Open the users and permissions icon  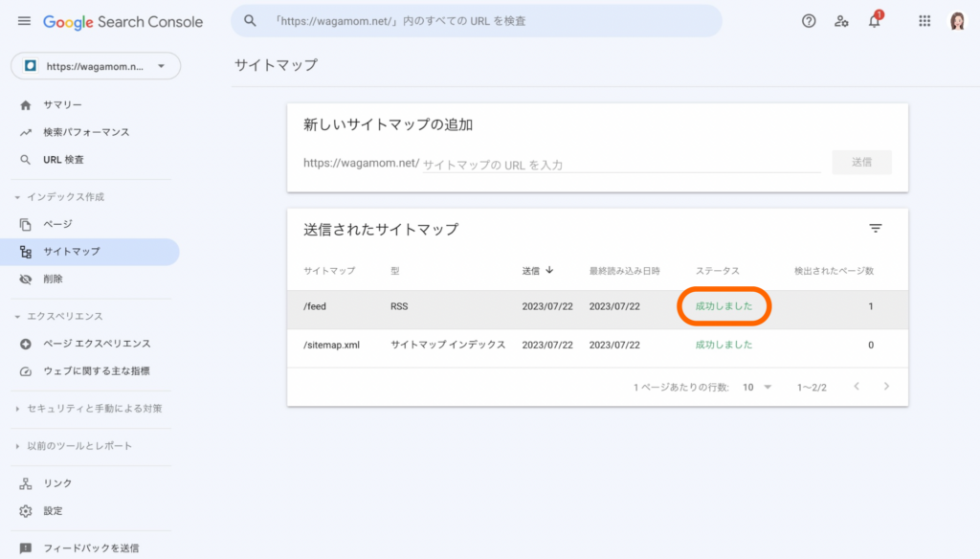pyautogui.click(x=841, y=21)
